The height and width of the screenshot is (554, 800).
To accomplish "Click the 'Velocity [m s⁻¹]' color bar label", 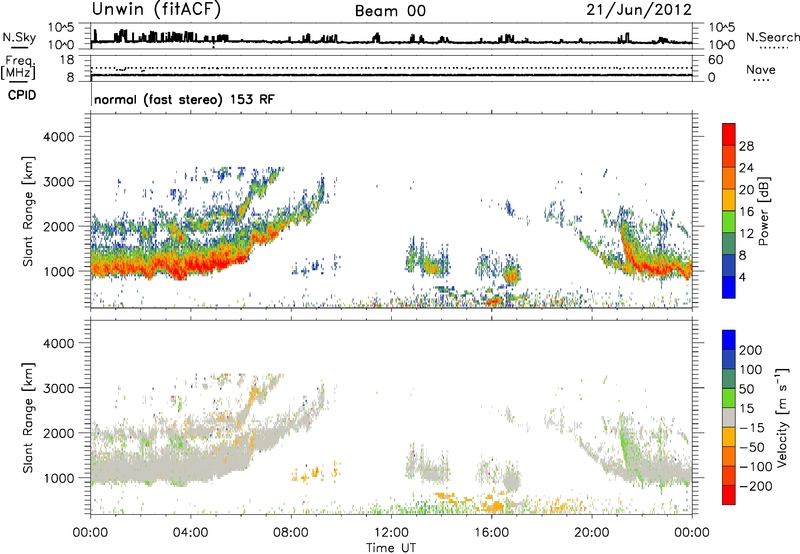I will [782, 417].
